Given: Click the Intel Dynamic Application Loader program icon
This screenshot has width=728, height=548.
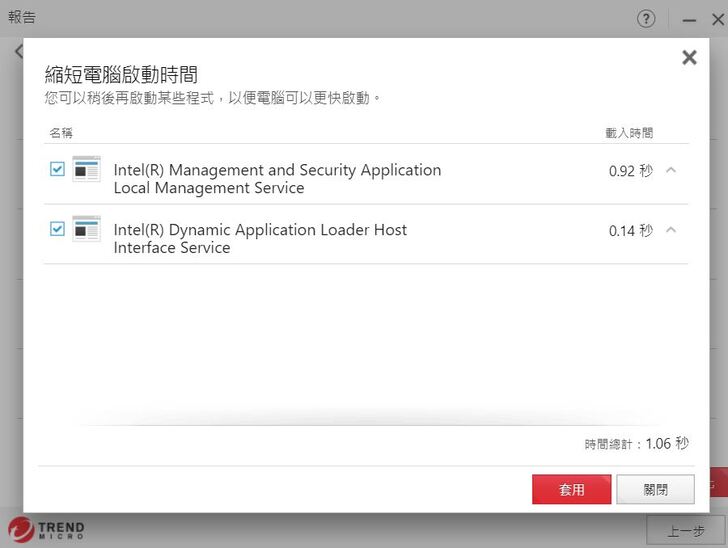Looking at the screenshot, I should pyautogui.click(x=87, y=230).
